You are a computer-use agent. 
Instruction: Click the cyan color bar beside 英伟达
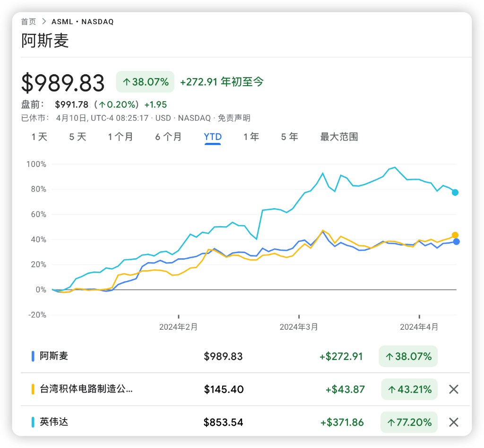point(33,422)
